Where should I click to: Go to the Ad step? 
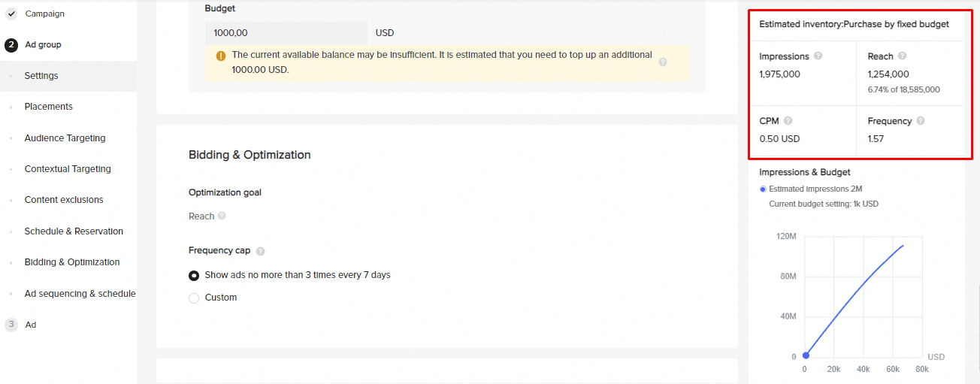30,325
